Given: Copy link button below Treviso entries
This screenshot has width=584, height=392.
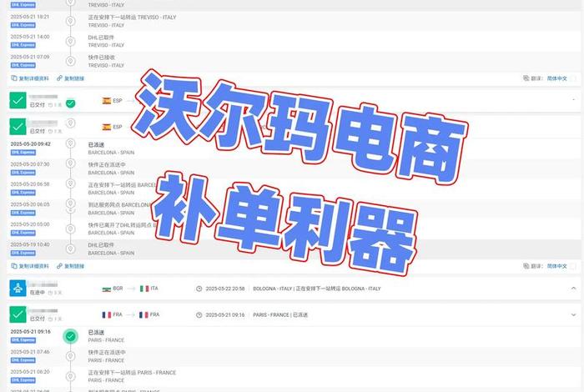Looking at the screenshot, I should 70,78.
